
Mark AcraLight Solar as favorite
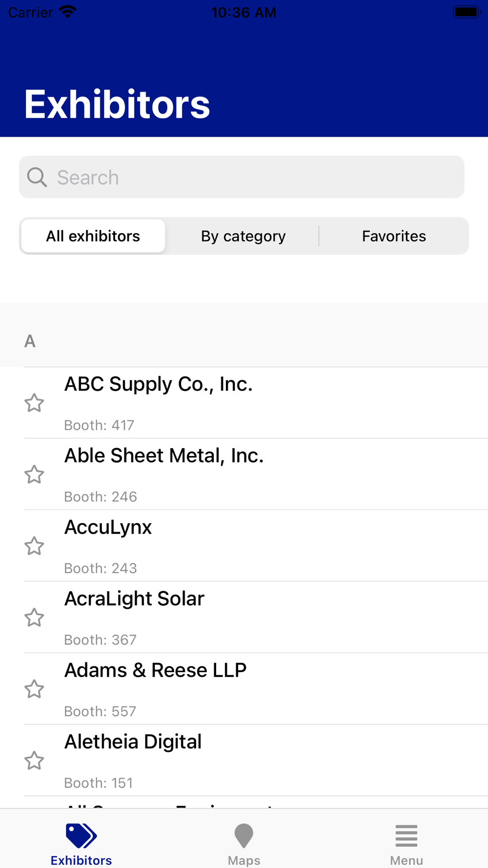34,618
